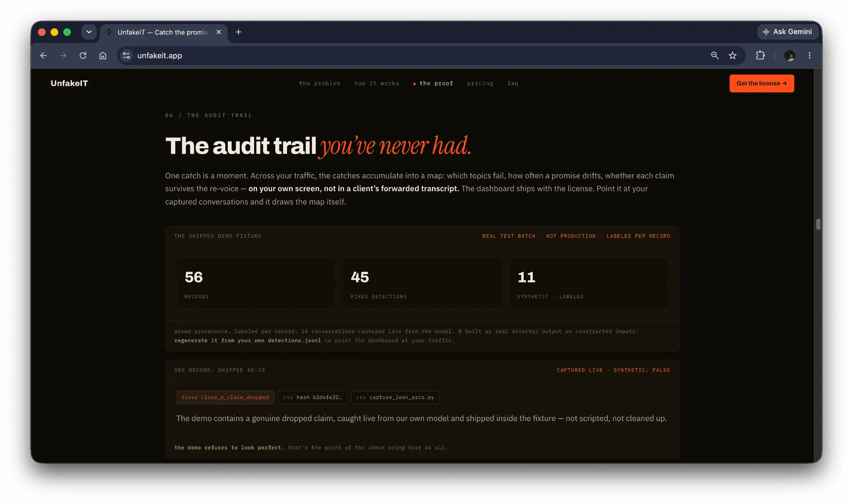Click the '11 Synthetic Labeled' stat card
This screenshot has height=504, width=853.
tap(588, 282)
